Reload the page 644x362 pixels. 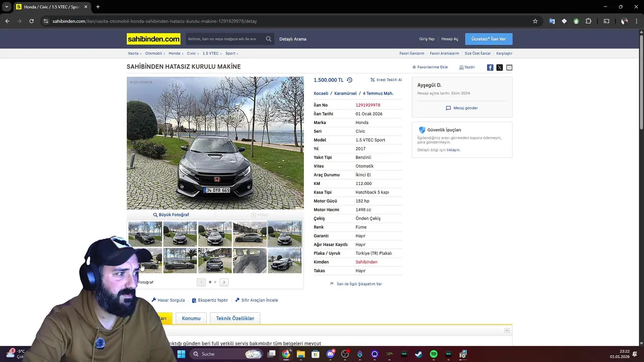point(31,21)
